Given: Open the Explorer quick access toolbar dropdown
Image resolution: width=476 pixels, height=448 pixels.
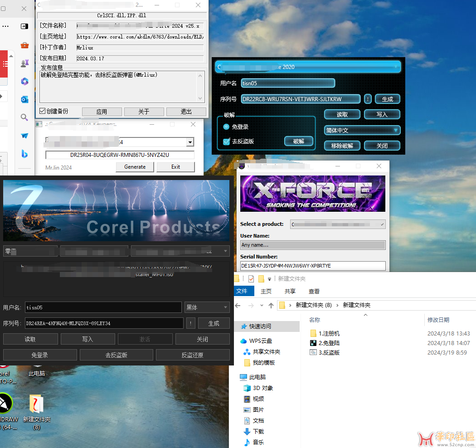Looking at the screenshot, I should point(270,279).
